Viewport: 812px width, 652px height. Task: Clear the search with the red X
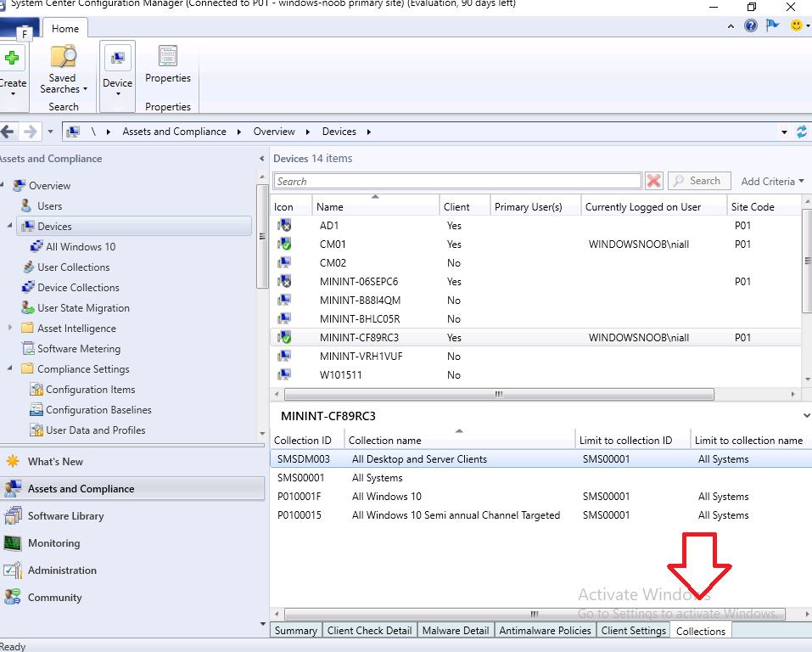[x=653, y=181]
